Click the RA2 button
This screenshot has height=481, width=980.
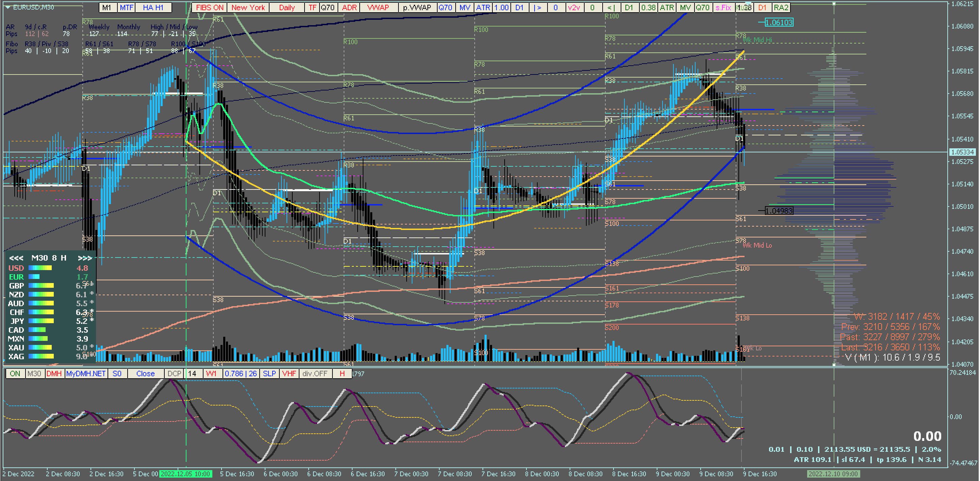pos(781,7)
